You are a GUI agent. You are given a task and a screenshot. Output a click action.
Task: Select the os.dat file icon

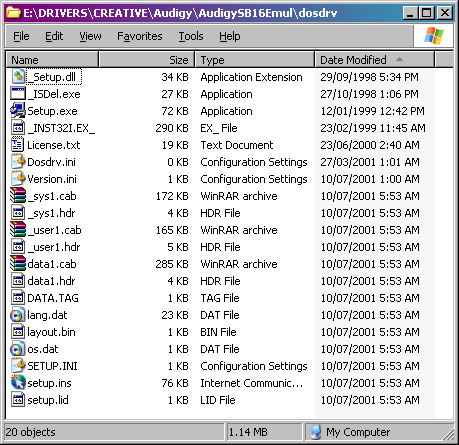(18, 349)
